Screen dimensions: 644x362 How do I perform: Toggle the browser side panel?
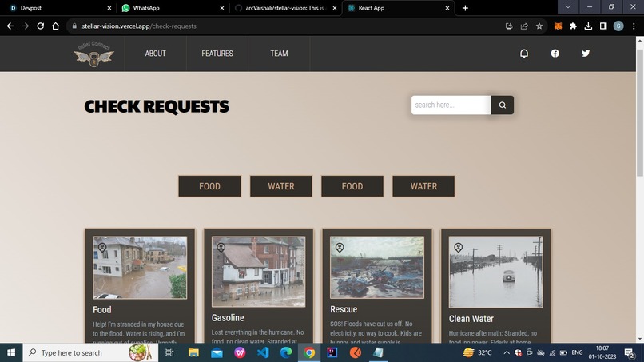click(603, 26)
